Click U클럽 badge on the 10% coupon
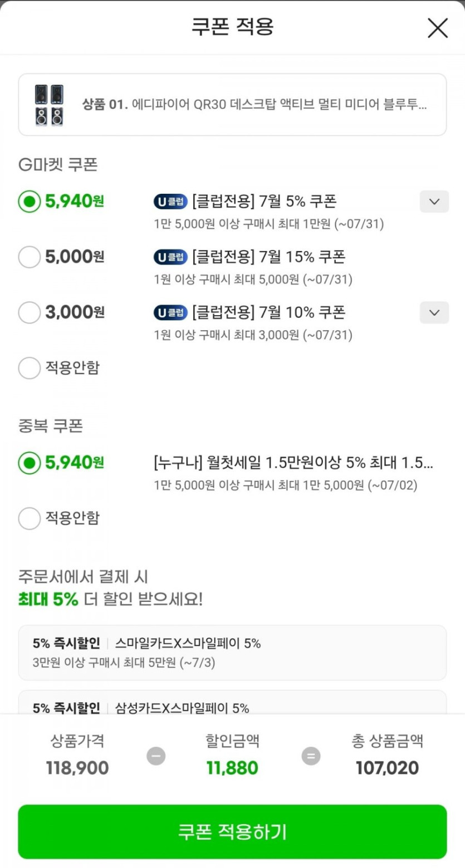 click(170, 313)
